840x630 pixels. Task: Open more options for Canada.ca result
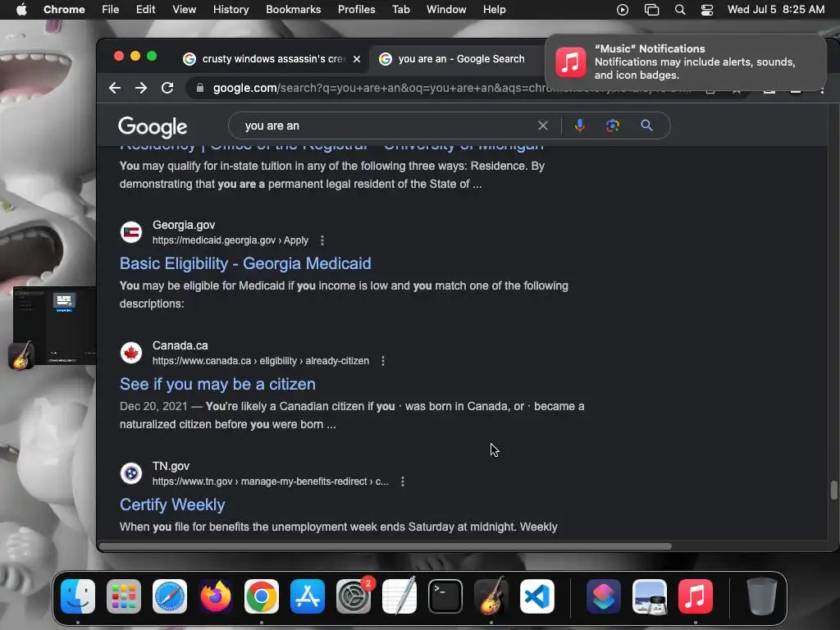click(x=382, y=361)
